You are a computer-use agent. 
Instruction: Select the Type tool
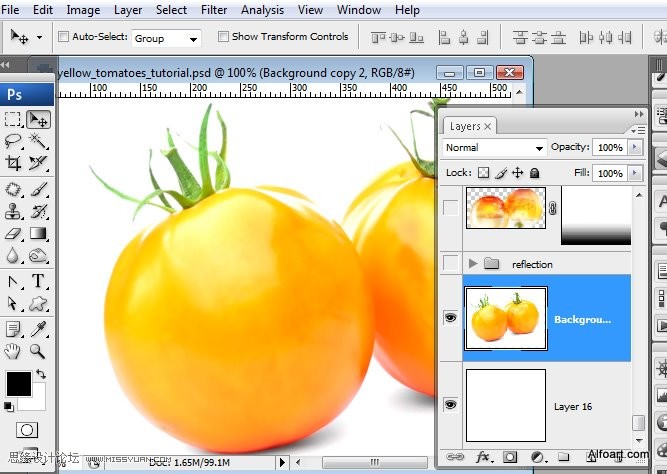(38, 282)
